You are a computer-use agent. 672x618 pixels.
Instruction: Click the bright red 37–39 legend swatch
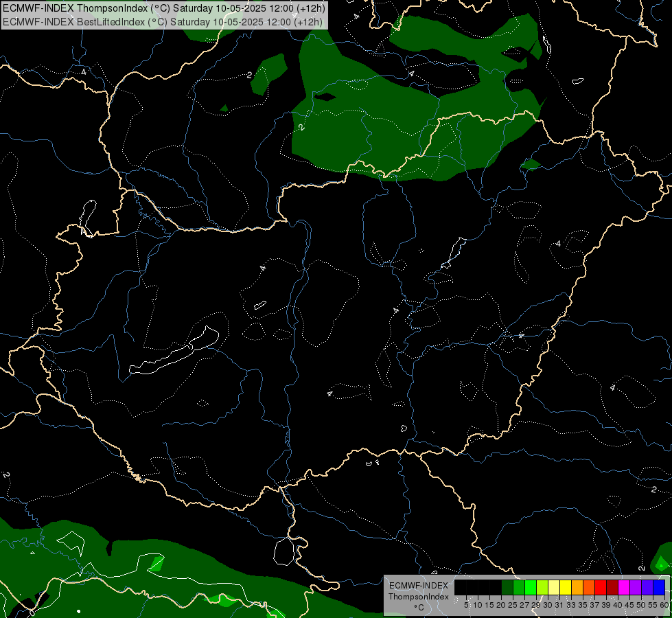(601, 587)
